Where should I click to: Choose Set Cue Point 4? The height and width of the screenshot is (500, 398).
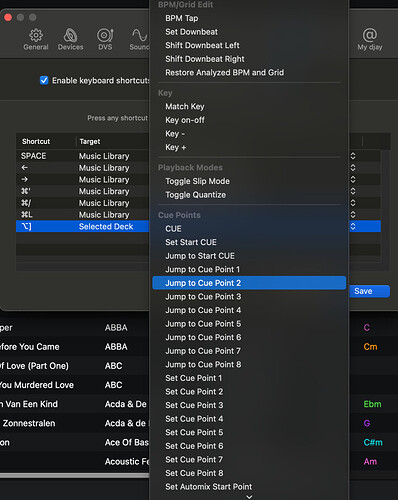click(249, 419)
